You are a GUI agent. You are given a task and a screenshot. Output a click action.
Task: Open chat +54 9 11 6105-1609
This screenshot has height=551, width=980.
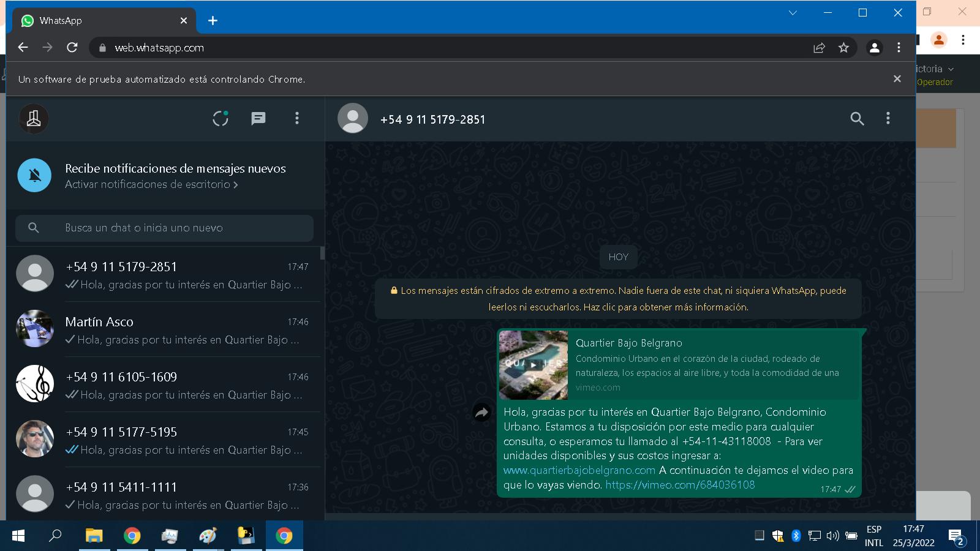[x=164, y=384]
